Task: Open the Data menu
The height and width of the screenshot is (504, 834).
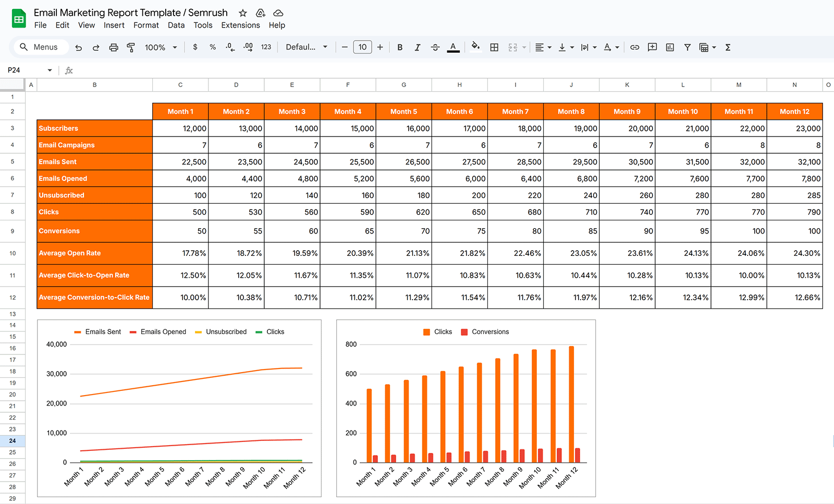Action: tap(176, 25)
